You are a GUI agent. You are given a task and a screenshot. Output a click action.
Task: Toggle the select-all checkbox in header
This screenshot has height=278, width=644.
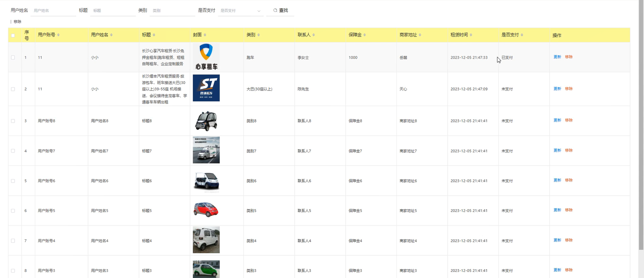[13, 35]
